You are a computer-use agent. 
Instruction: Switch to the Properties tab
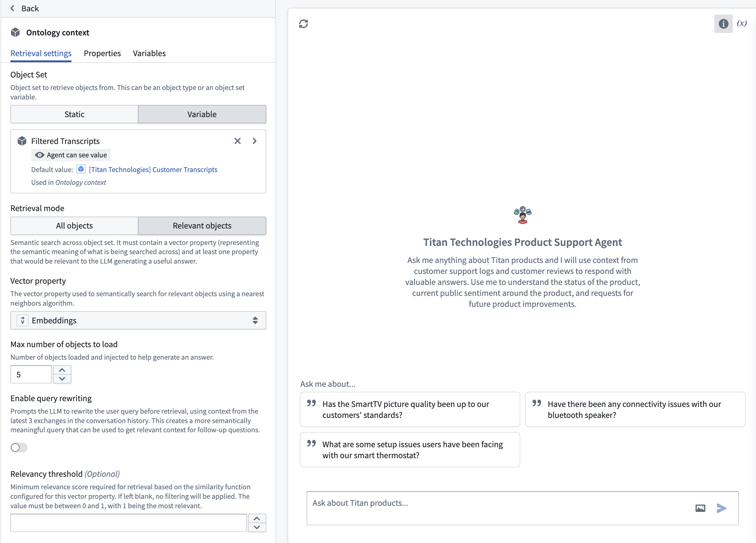pyautogui.click(x=102, y=53)
